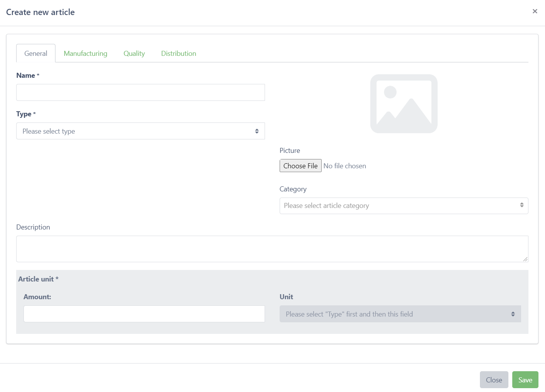Click the 'No file chosen' text
The width and height of the screenshot is (545, 392).
345,166
